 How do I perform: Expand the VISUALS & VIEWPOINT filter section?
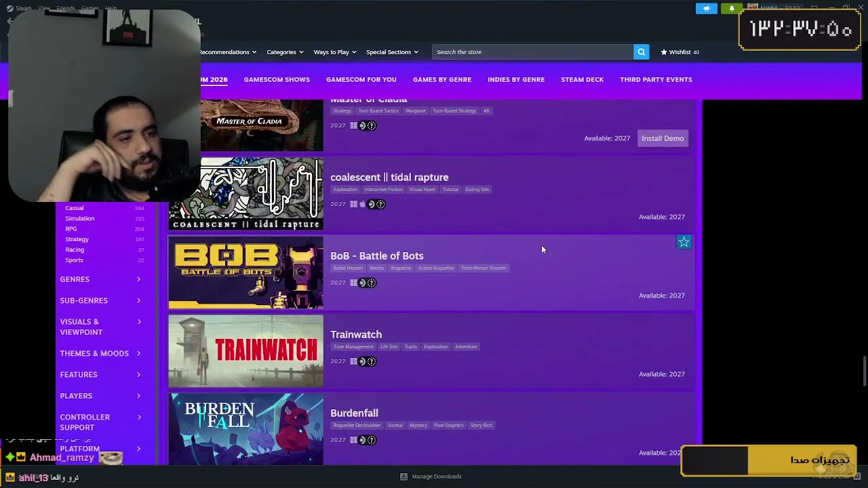pyautogui.click(x=100, y=327)
